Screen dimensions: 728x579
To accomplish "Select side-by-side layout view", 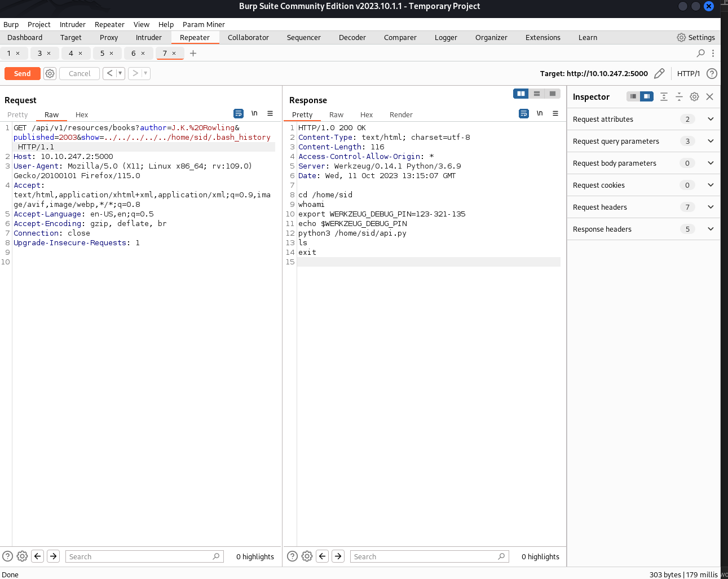I will point(521,94).
